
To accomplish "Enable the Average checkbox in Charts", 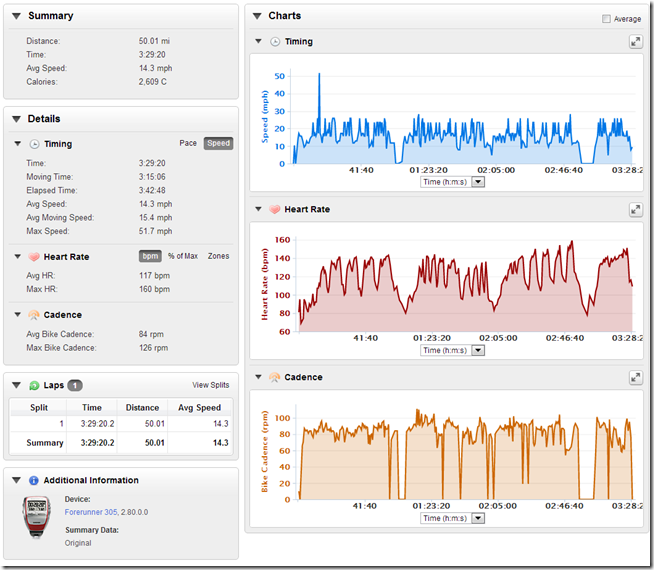I will coord(607,19).
